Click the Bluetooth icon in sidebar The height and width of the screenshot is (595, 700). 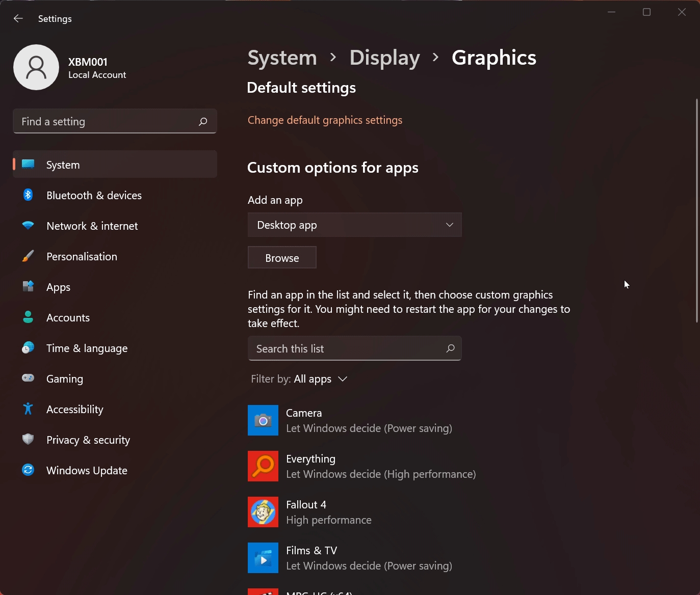(x=28, y=195)
